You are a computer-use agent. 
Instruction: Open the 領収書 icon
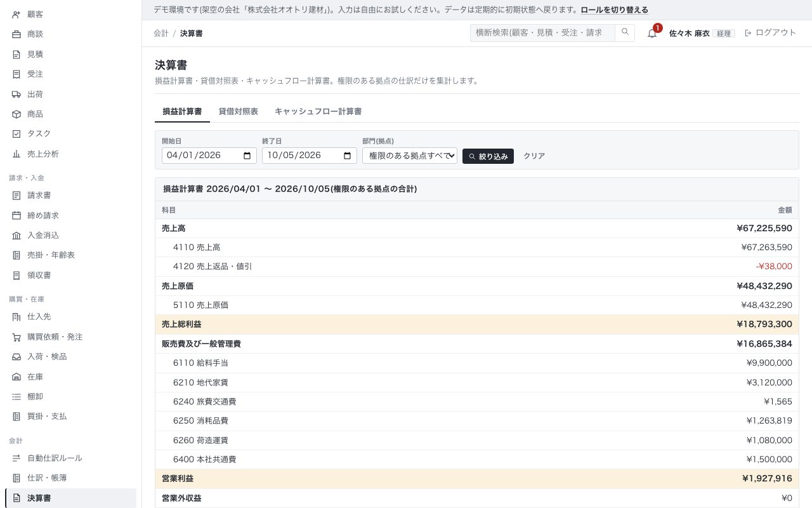(16, 276)
